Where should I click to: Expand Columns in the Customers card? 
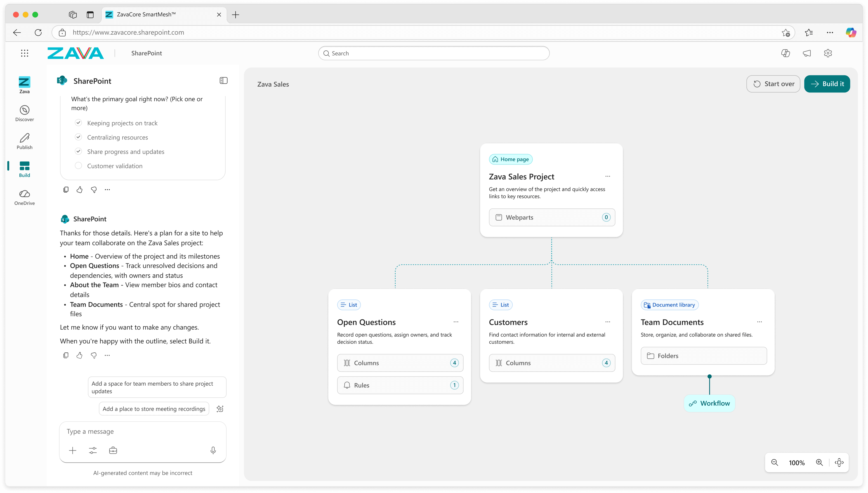(x=552, y=363)
